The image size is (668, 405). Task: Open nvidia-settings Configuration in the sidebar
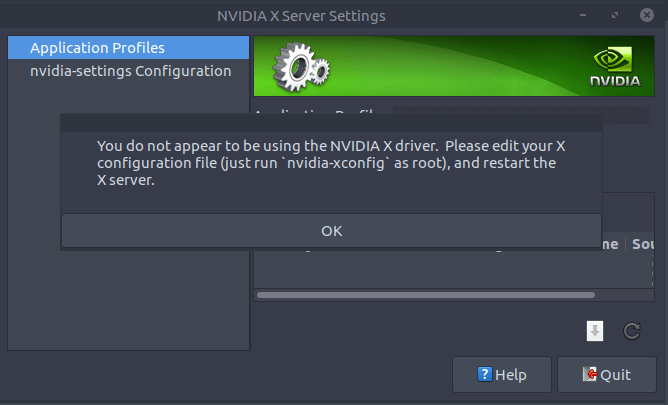(130, 71)
